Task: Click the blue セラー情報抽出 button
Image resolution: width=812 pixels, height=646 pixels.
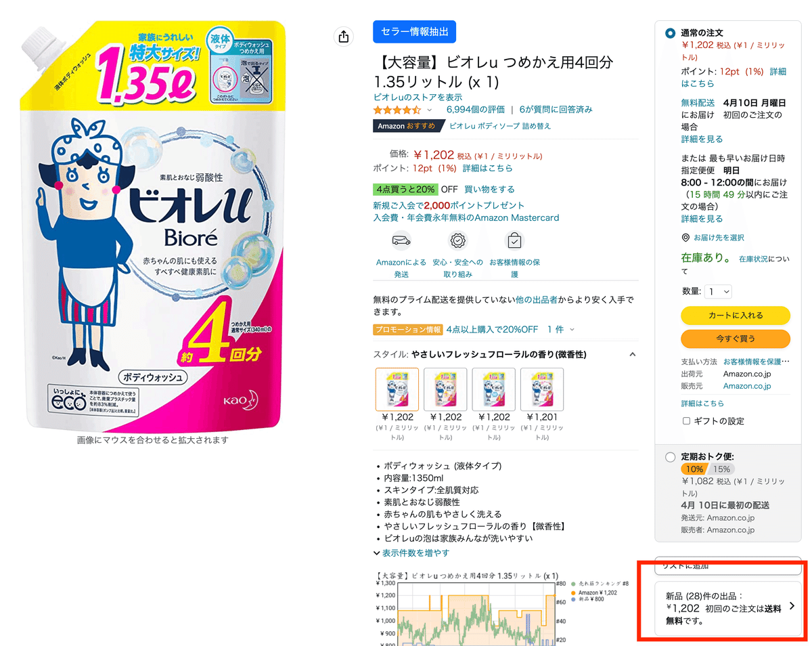Action: 415,32
